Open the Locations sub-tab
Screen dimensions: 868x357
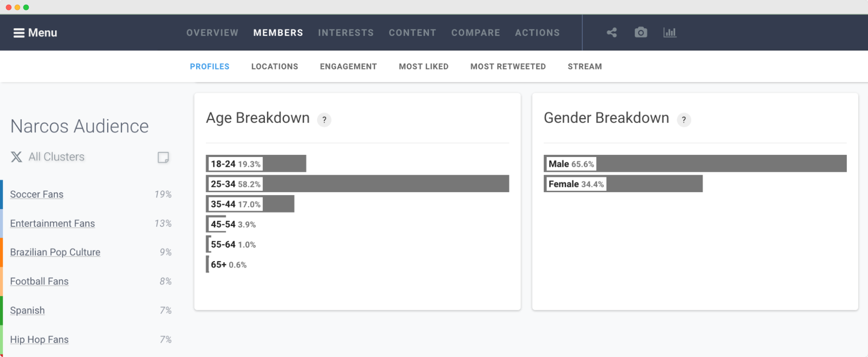click(275, 67)
